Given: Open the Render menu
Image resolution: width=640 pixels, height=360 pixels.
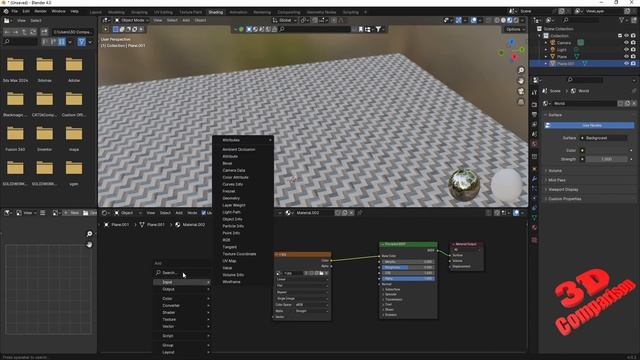Looking at the screenshot, I should [x=40, y=11].
